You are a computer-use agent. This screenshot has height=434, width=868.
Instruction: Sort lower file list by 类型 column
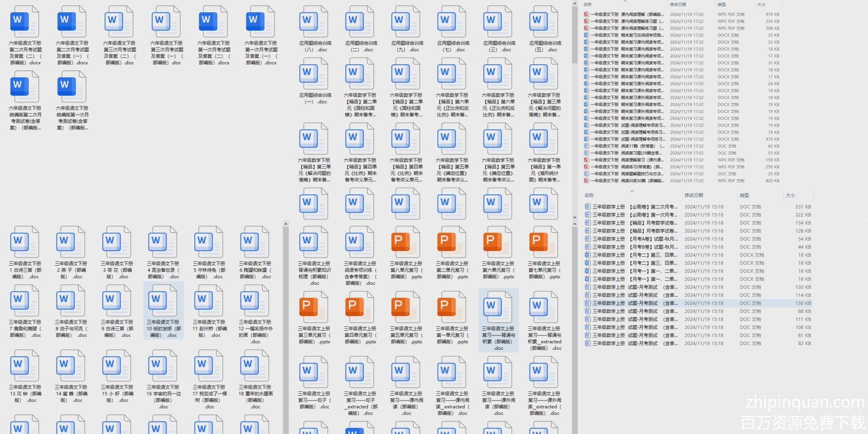[744, 195]
